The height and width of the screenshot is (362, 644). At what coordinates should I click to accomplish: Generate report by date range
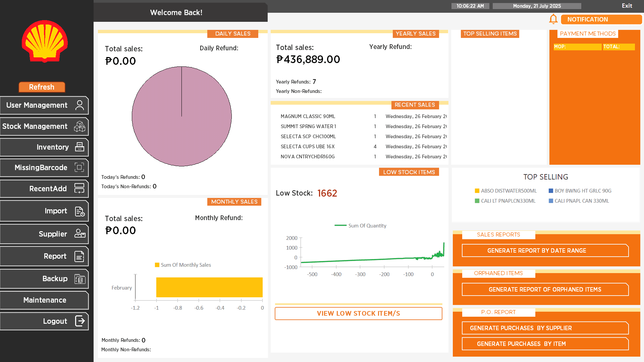click(545, 251)
